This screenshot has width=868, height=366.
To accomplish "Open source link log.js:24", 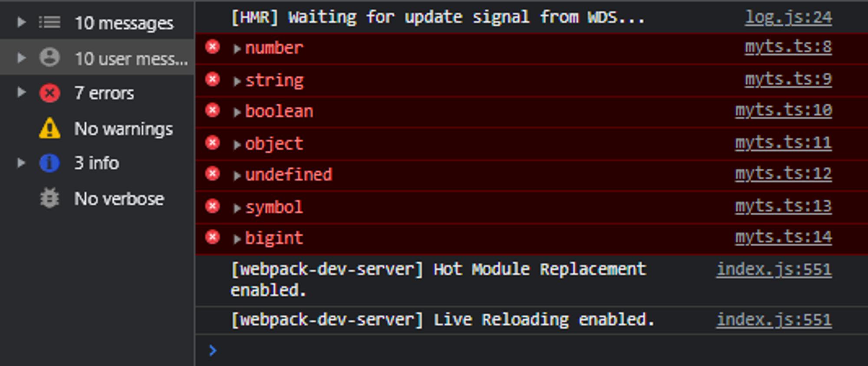I will point(788,17).
